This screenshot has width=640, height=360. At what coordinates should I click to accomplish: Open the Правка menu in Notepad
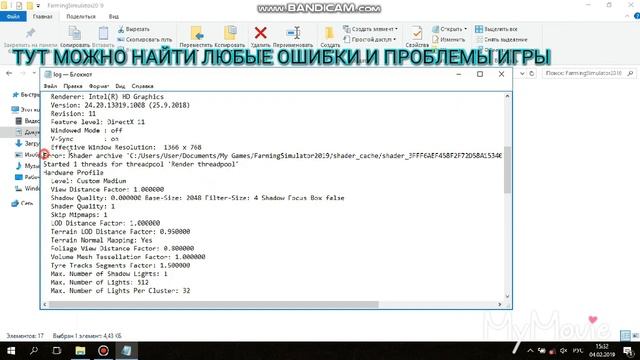pos(73,86)
